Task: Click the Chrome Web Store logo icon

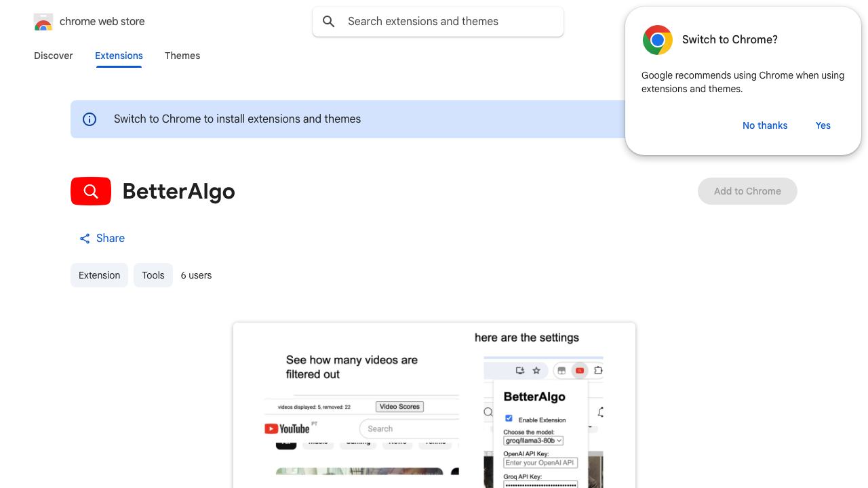Action: [43, 22]
